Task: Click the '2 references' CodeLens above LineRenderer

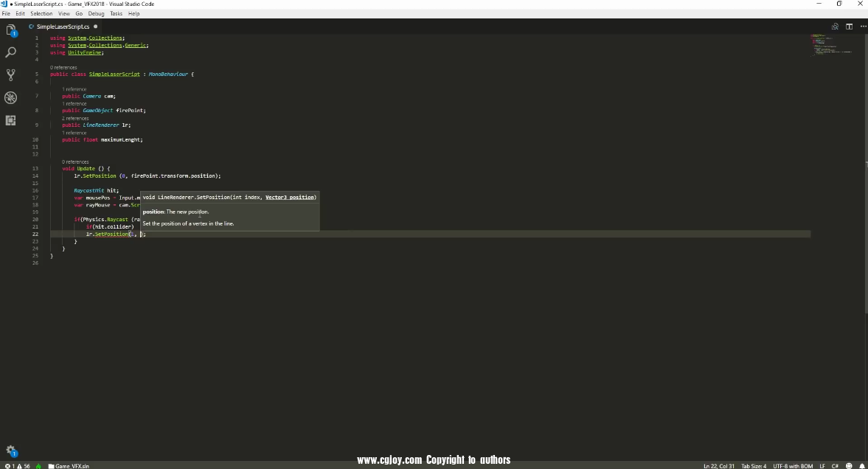Action: (x=75, y=118)
